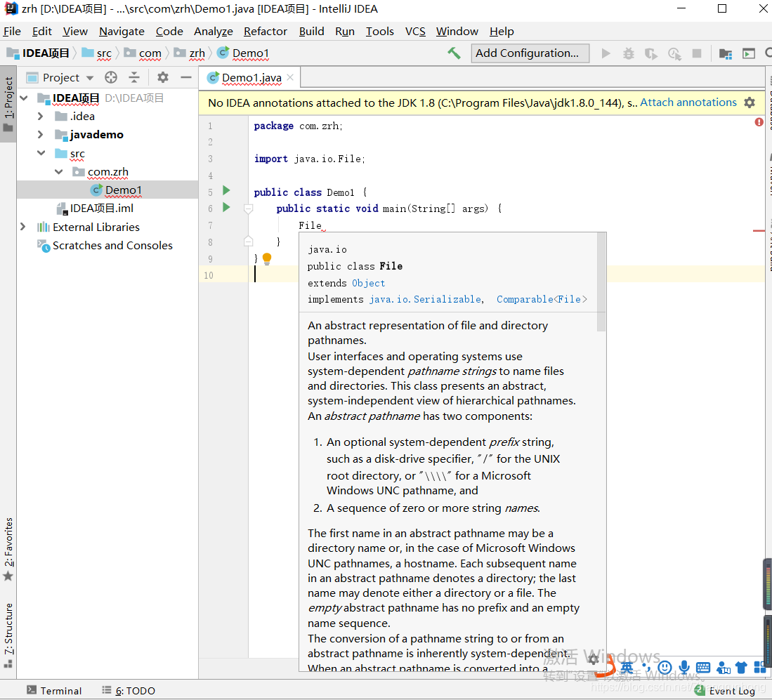Screen dimensions: 772x700
Task: Toggle the 2: Favorites side tool window
Action: coord(8,548)
